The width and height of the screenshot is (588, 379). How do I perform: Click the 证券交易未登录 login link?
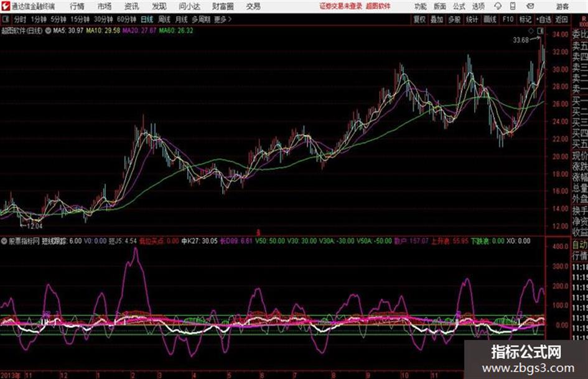point(341,6)
